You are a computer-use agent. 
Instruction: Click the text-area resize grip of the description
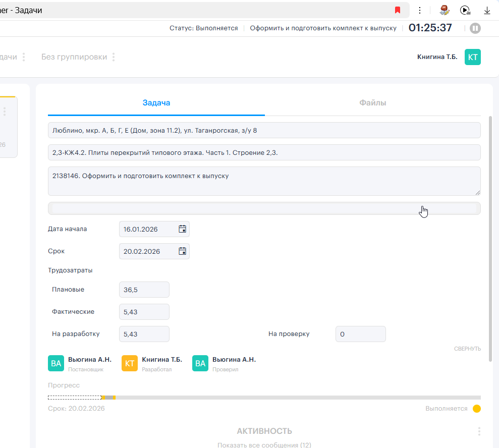[478, 193]
